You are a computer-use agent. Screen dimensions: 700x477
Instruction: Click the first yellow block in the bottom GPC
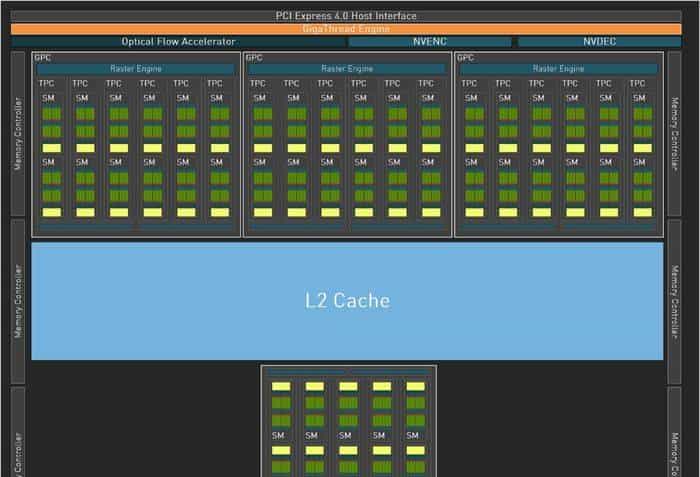(281, 386)
